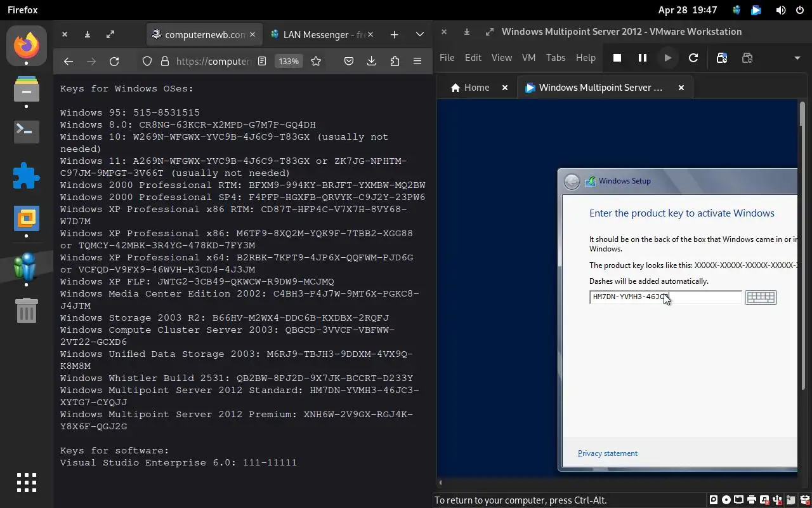Image resolution: width=812 pixels, height=508 pixels.
Task: Open the Extensions puzzle dock icon
Action: coord(27,175)
